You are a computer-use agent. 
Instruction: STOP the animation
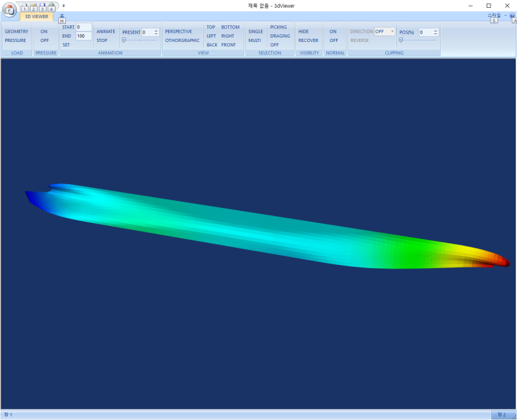[102, 40]
